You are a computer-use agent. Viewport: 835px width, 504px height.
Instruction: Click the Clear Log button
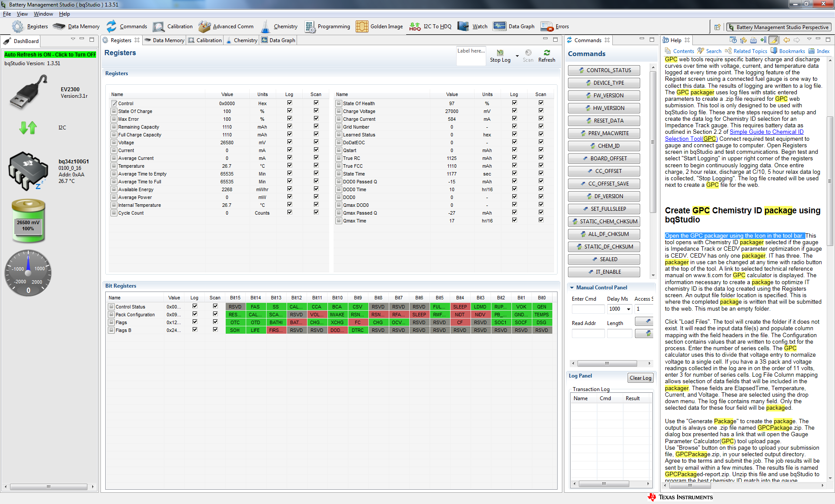pos(640,378)
